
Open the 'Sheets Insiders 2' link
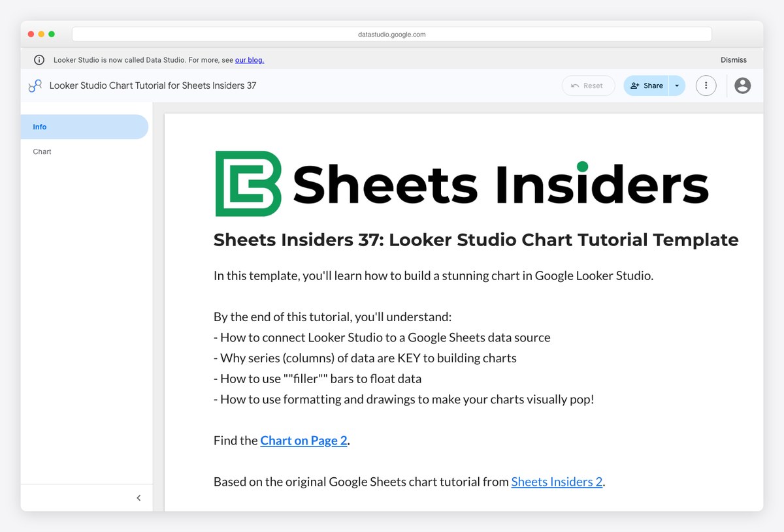coord(557,482)
